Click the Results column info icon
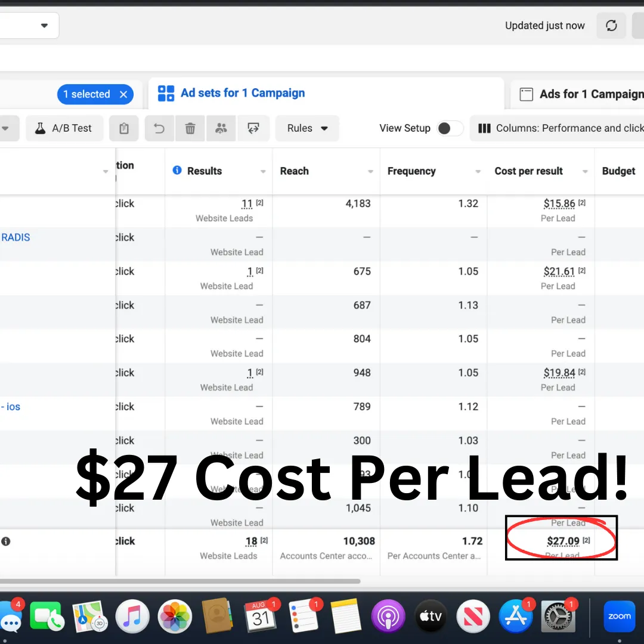 click(177, 171)
